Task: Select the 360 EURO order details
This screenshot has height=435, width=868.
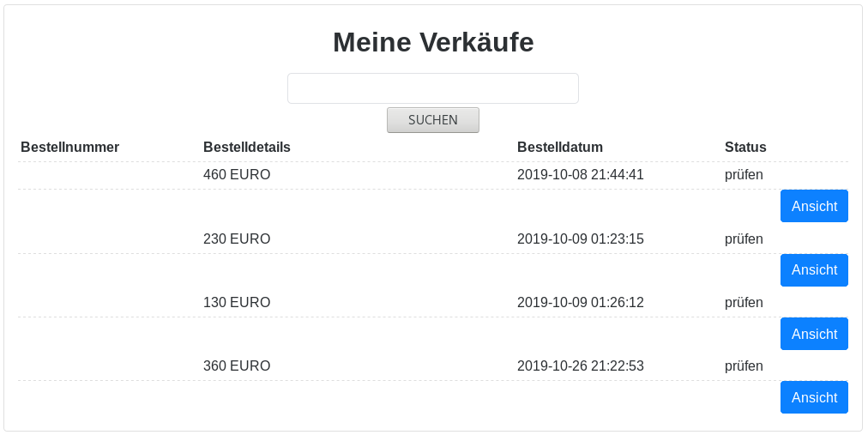Action: point(237,366)
